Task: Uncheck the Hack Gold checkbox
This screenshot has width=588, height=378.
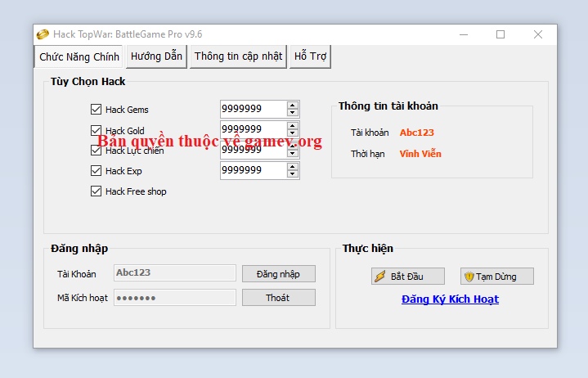Action: pyautogui.click(x=97, y=130)
